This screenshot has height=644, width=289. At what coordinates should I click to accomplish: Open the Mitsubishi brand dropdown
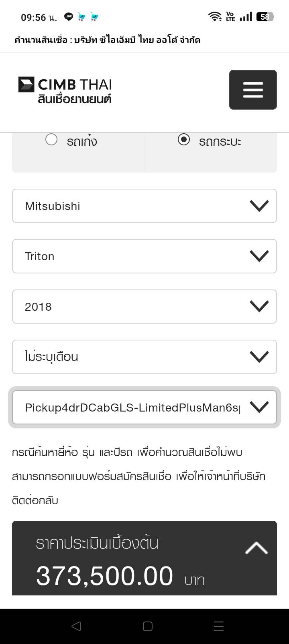coord(144,206)
